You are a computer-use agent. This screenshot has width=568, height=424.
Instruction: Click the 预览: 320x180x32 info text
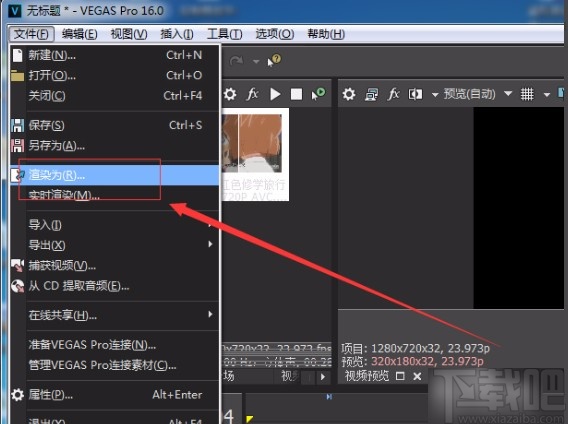[x=413, y=362]
